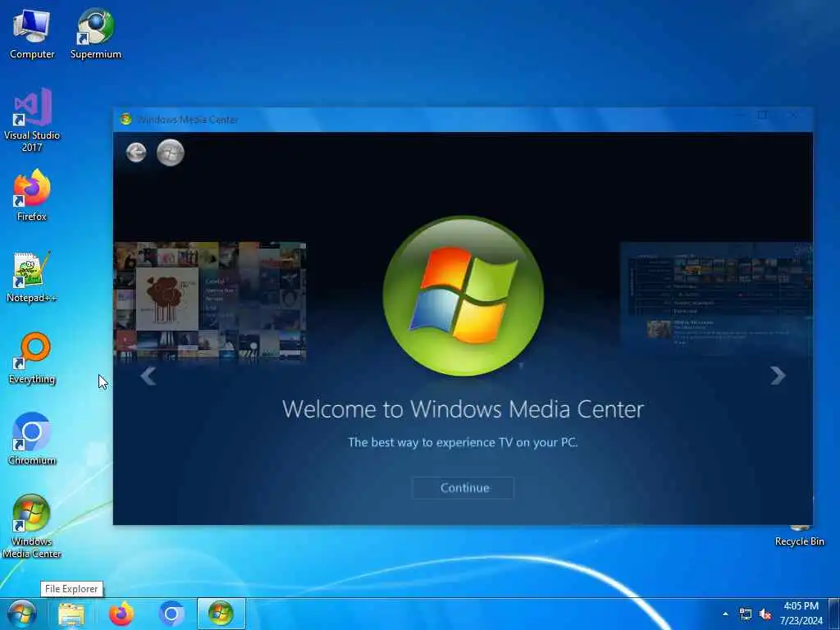Screen dimensions: 840x630
Task: Launch Chromium from the taskbar
Action: pos(171,614)
